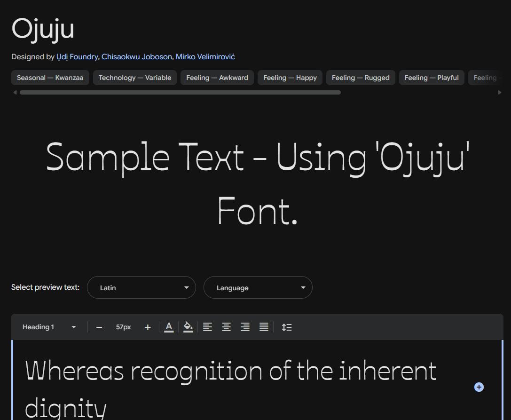Center align the text
511x420 pixels.
[x=227, y=327]
